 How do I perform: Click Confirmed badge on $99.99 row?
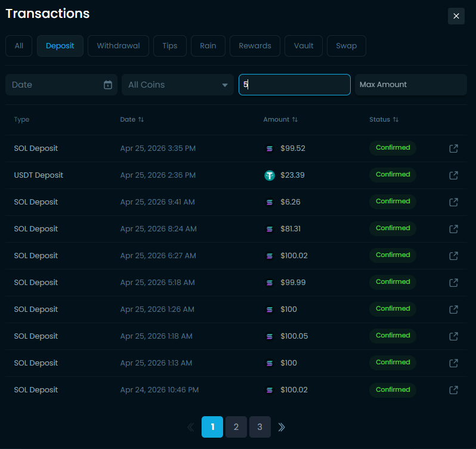point(392,282)
